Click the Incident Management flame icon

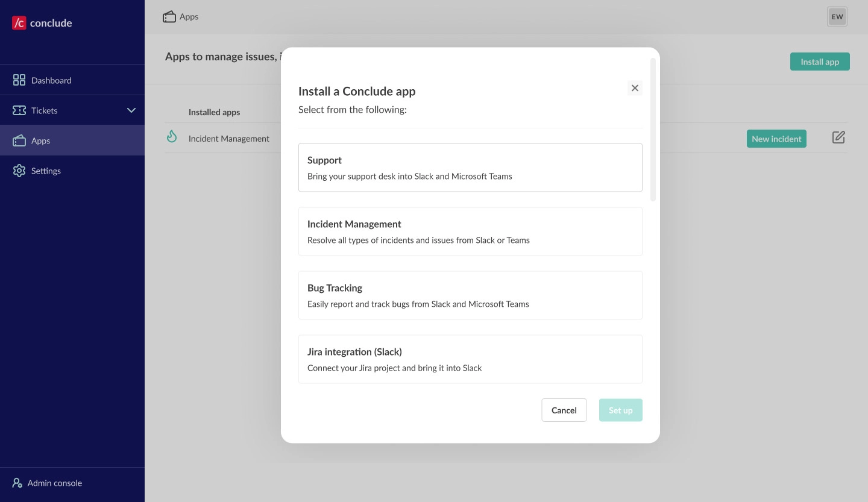point(172,137)
